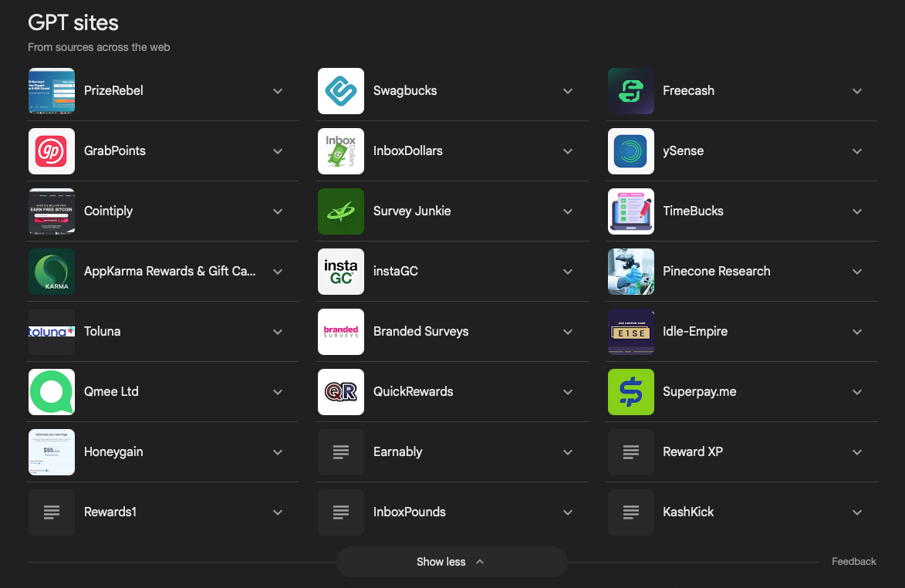Click the instaGC logo icon
Screen dimensions: 905x588
tap(341, 272)
